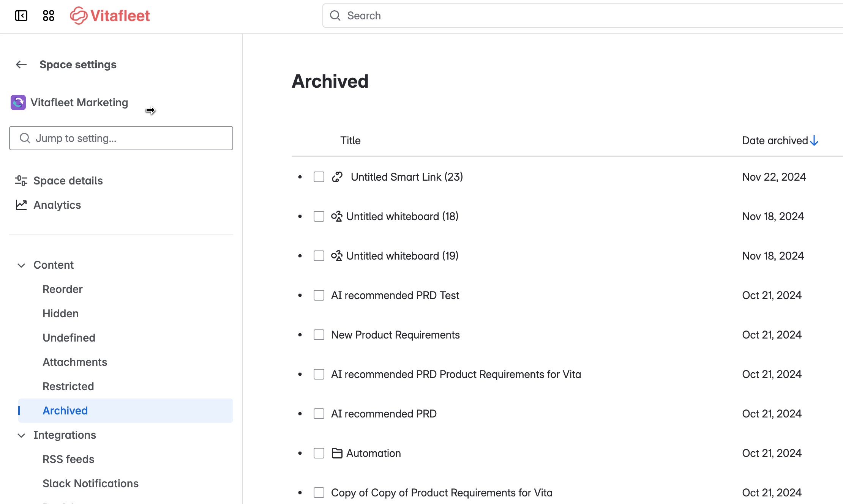Check the box for Untitled Smart Link (23)
Screen dimensions: 843x504
319,177
